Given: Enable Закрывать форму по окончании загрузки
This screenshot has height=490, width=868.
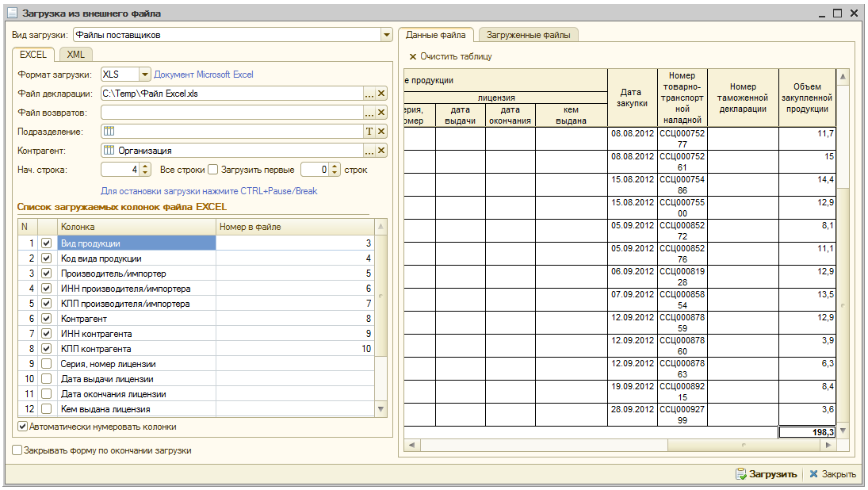Looking at the screenshot, I should [x=17, y=450].
